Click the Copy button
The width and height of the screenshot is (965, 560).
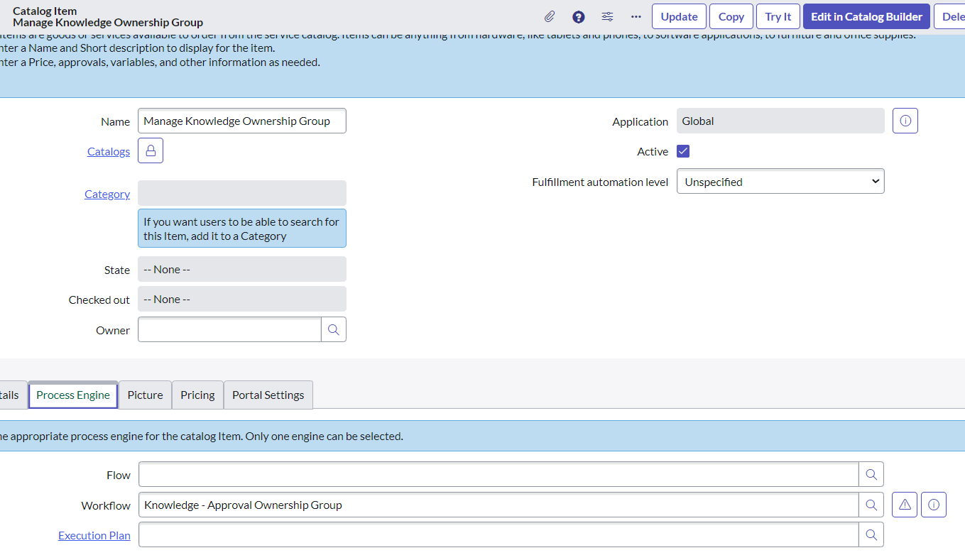(731, 16)
